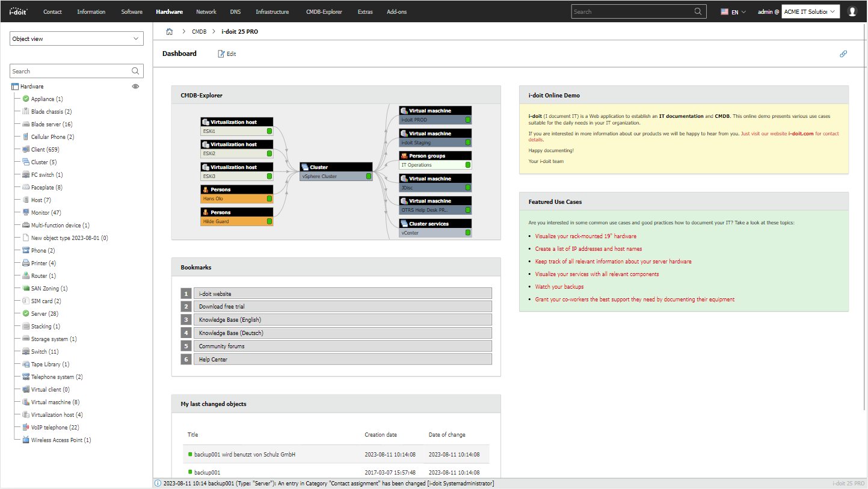Image resolution: width=868 pixels, height=489 pixels.
Task: Click the Client monitor icon
Action: (x=26, y=149)
